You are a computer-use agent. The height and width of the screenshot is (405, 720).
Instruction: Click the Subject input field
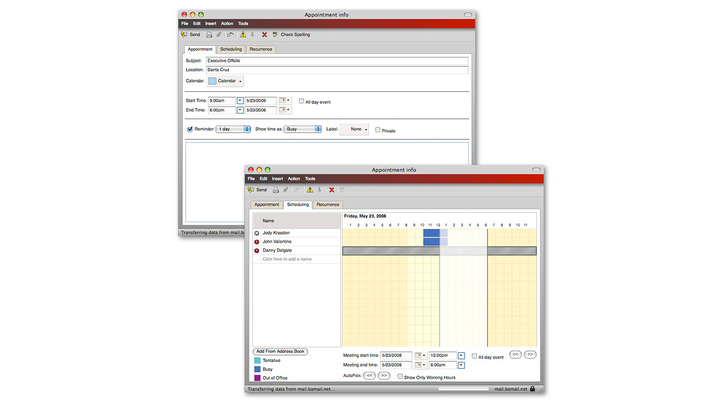pos(336,61)
